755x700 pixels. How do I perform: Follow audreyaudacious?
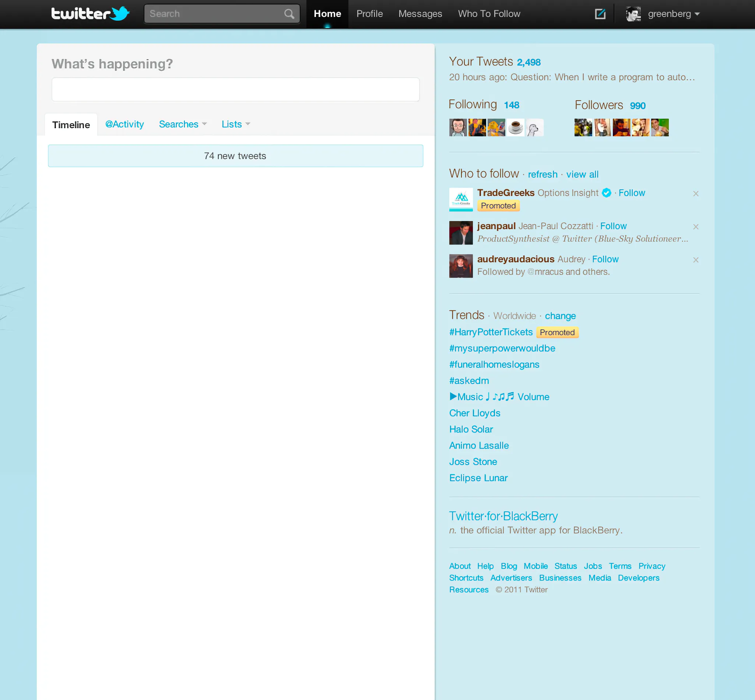pyautogui.click(x=605, y=259)
